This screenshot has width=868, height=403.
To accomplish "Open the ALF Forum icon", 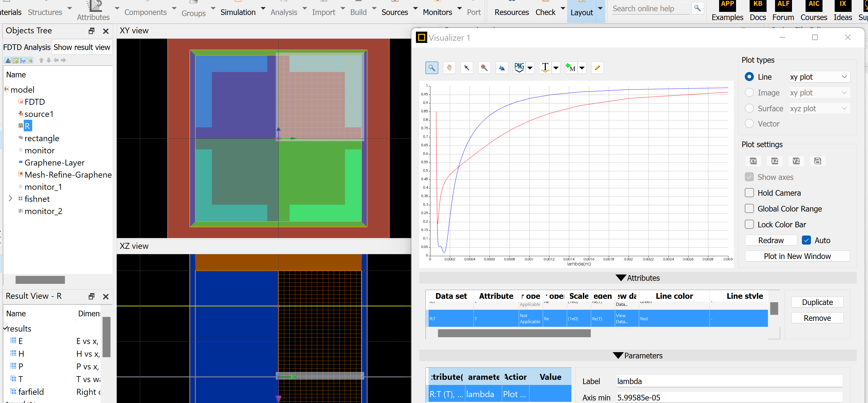I will tap(783, 11).
